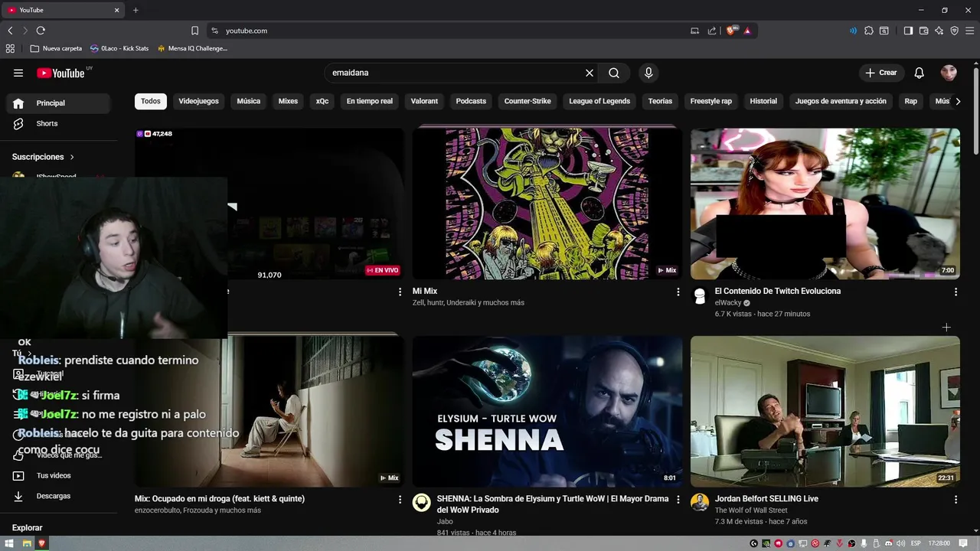
Task: Select the xQc filter chip
Action: [322, 101]
